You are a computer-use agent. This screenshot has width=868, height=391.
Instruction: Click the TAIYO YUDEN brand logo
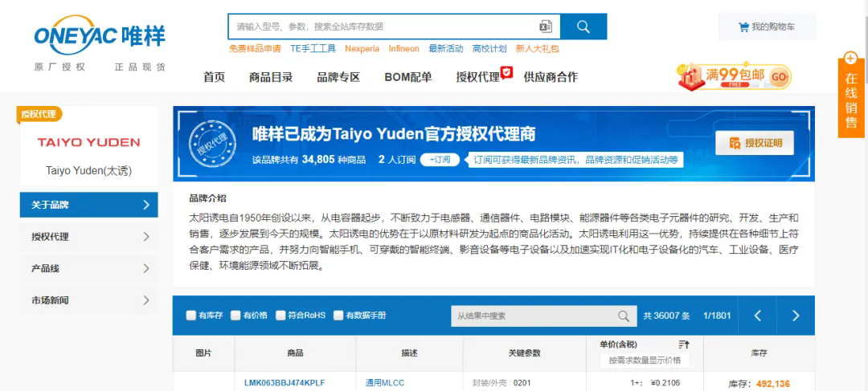pos(88,143)
